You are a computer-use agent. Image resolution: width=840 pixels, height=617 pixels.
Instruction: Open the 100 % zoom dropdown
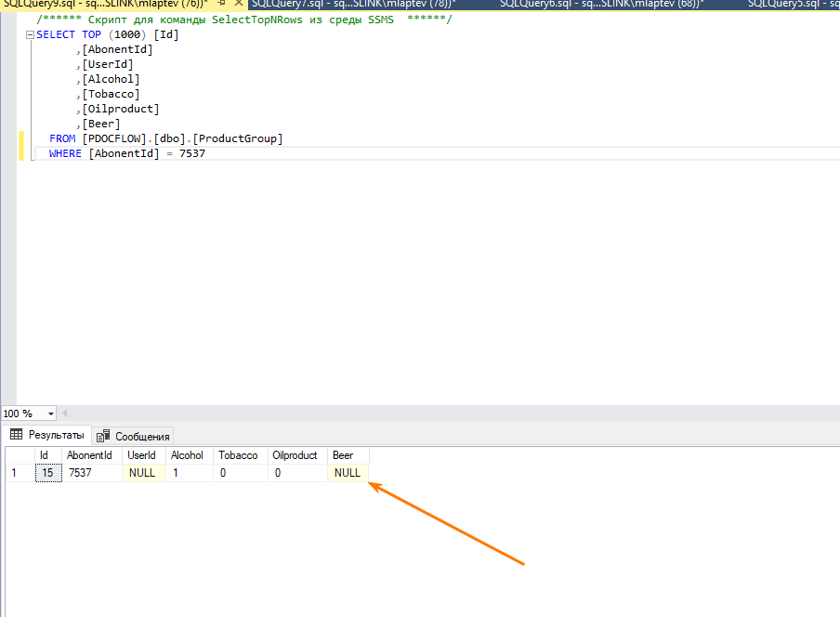51,414
